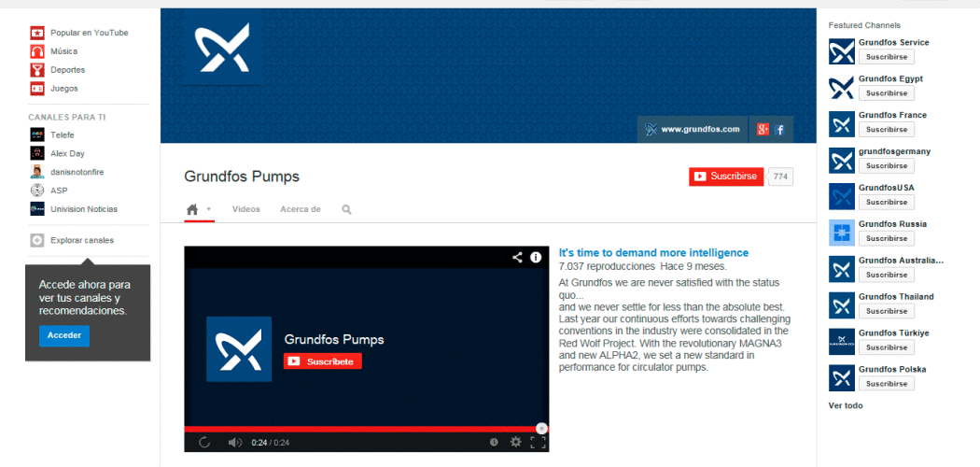This screenshot has height=467, width=980.
Task: Click the Suscríbete button inside the video
Action: [323, 361]
